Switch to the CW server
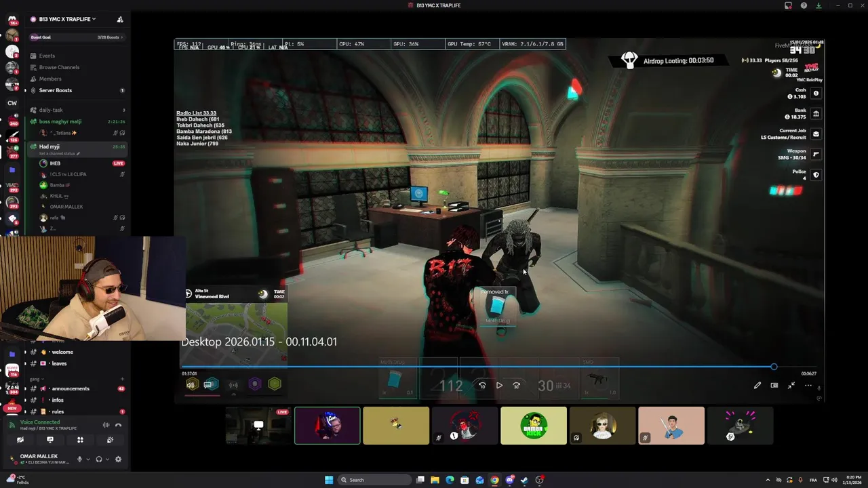868x488 pixels. click(x=12, y=103)
